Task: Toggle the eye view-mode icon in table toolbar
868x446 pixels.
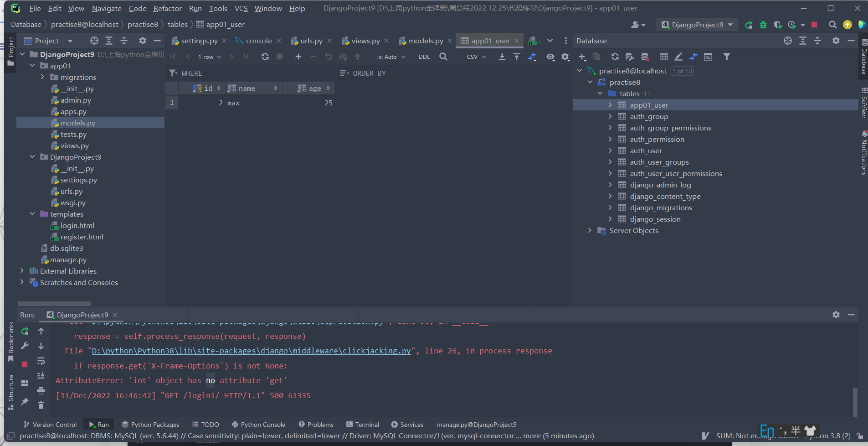Action: coord(550,57)
